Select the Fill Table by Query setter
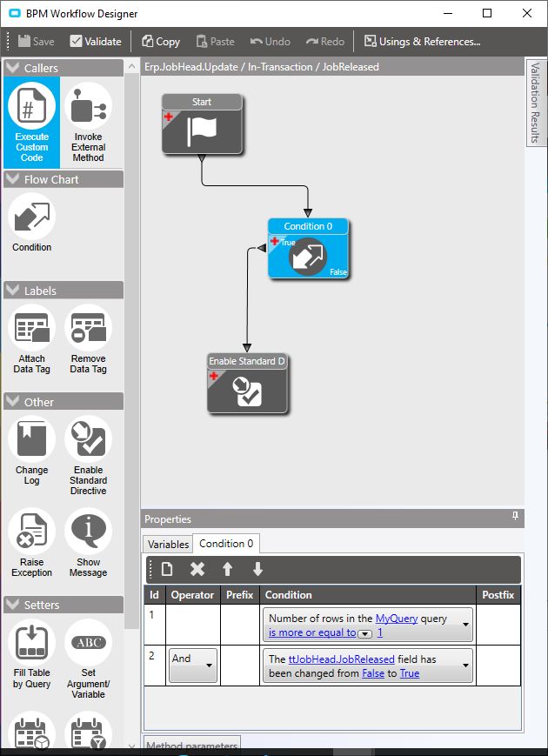548x756 pixels. [32, 654]
